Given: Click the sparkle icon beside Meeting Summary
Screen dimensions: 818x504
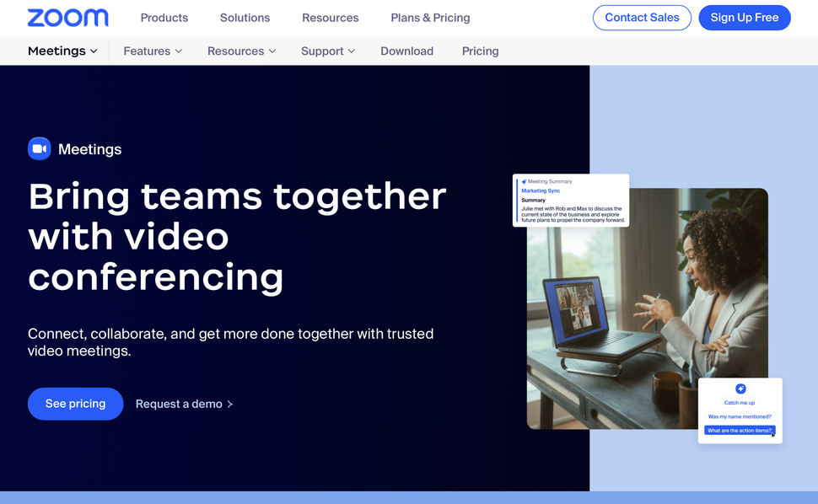Looking at the screenshot, I should [525, 180].
